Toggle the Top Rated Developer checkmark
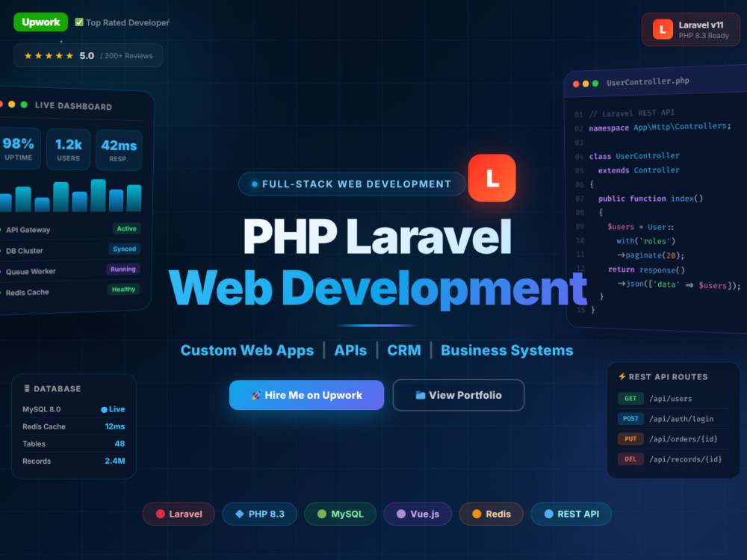747x560 pixels. pos(79,22)
